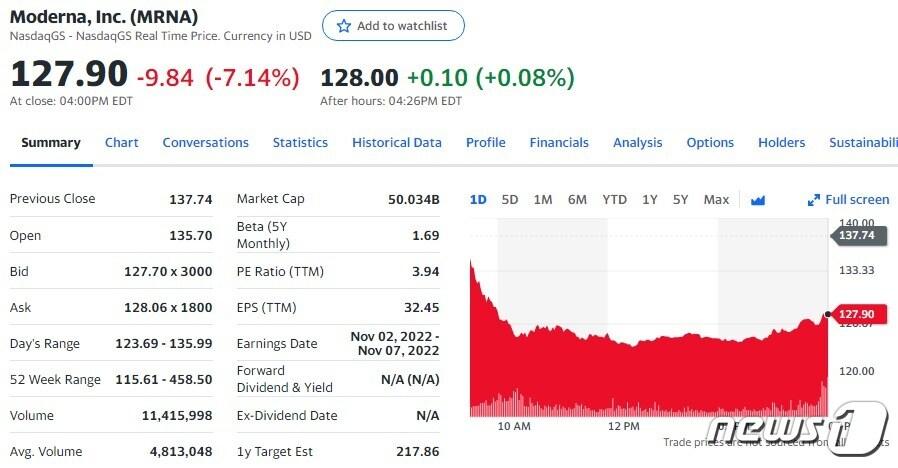Go to the Statistics tab

300,143
